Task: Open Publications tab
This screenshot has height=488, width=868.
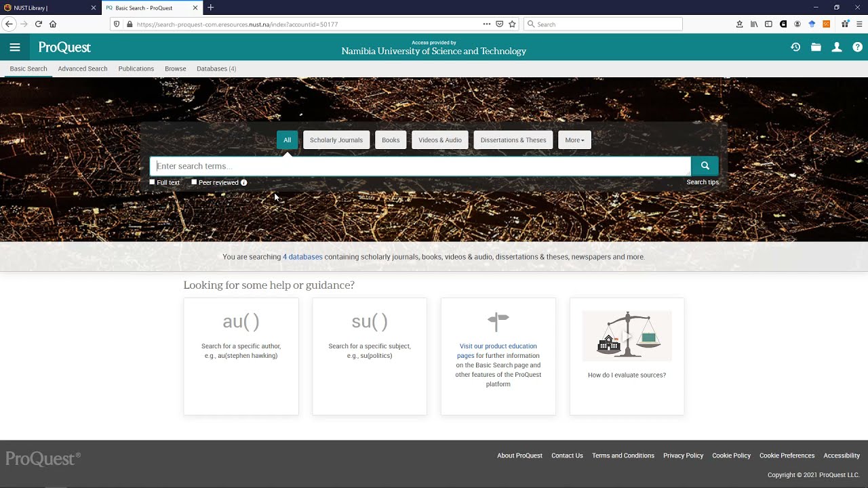Action: pos(136,68)
